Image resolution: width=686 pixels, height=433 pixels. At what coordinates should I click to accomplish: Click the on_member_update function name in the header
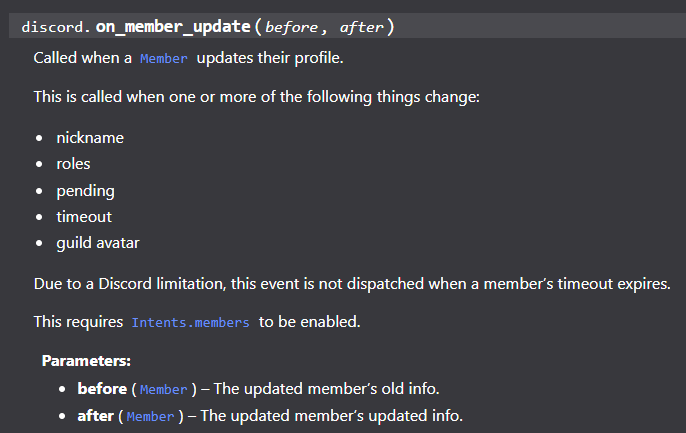coord(172,26)
